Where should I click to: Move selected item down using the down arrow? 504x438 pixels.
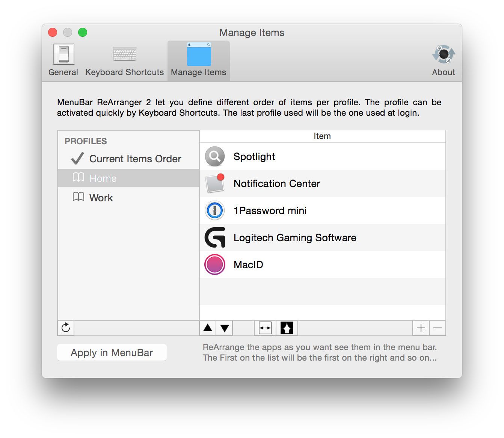224,328
